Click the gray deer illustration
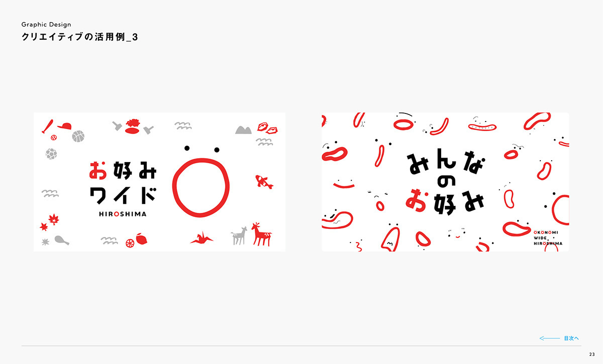 (239, 235)
